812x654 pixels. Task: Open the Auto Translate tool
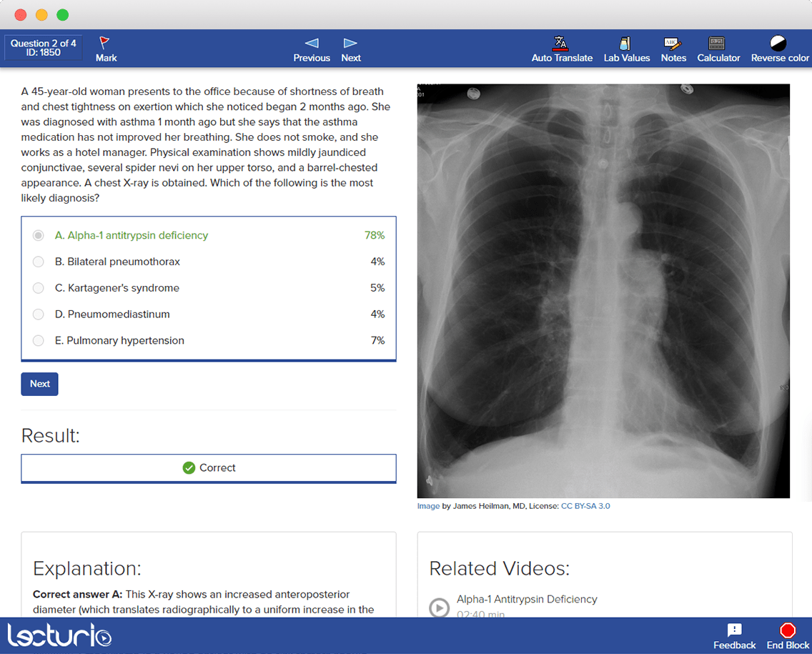[562, 49]
